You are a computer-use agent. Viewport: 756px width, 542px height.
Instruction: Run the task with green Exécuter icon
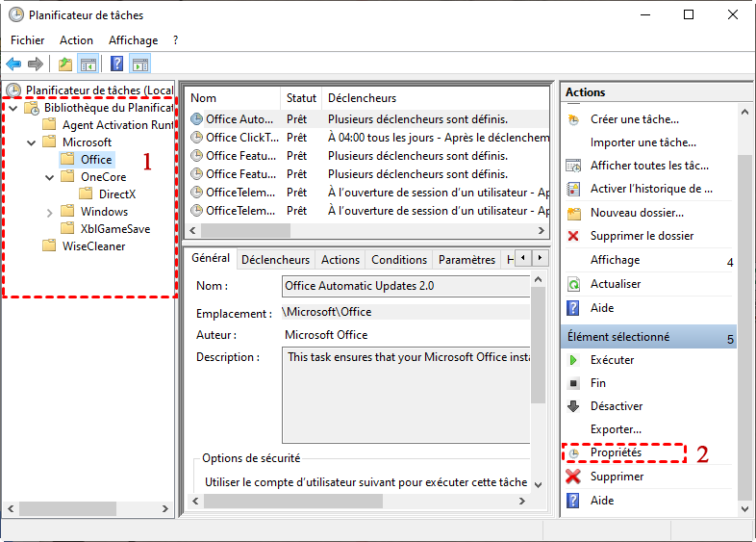click(x=573, y=360)
